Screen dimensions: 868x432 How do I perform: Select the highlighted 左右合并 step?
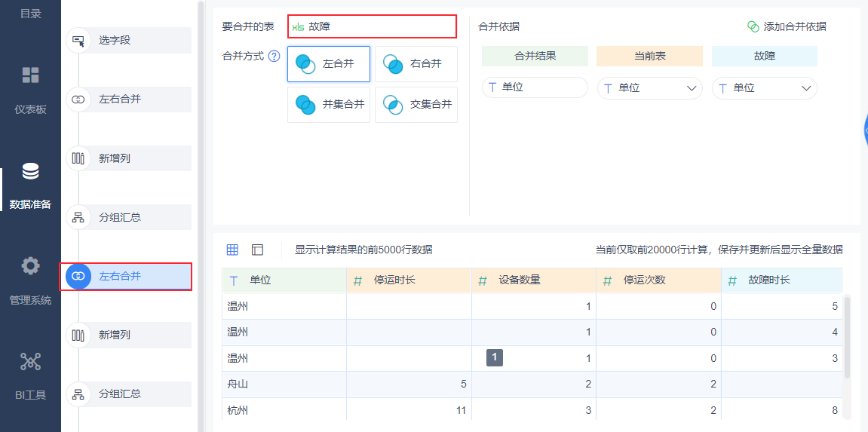click(126, 277)
